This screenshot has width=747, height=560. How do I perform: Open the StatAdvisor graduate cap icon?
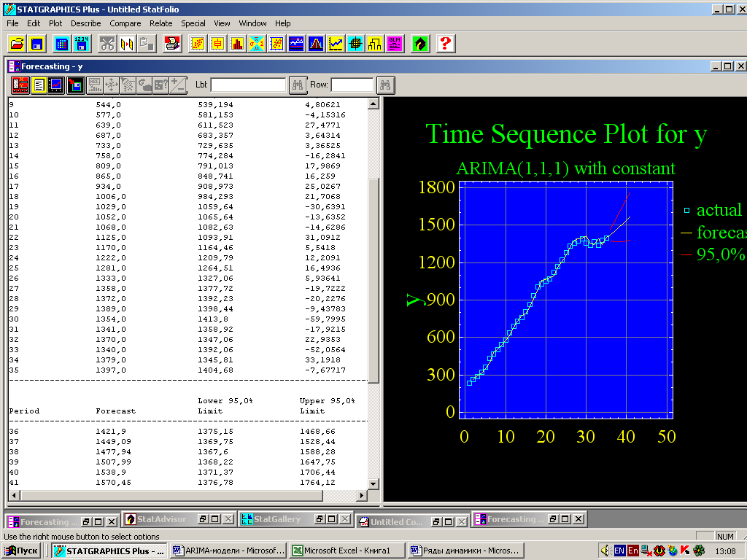coord(420,44)
